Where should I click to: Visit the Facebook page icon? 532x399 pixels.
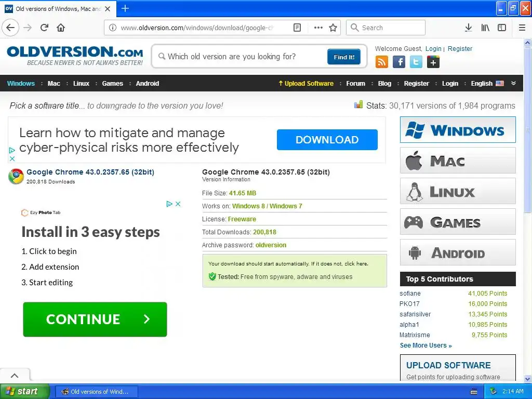tap(399, 62)
